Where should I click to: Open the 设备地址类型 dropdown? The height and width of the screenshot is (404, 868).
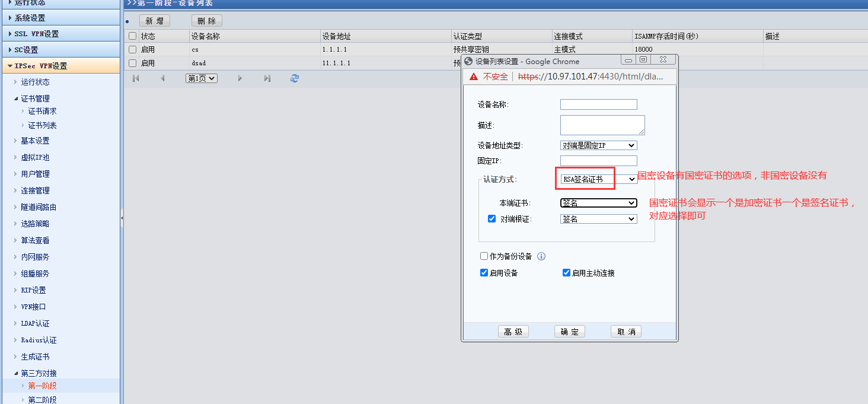pyautogui.click(x=598, y=145)
